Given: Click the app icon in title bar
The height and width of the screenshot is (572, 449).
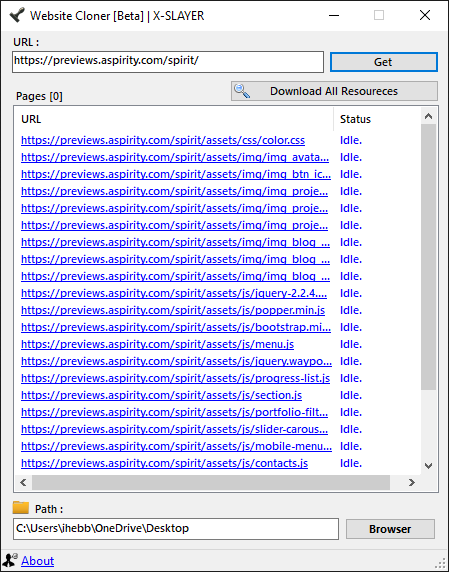Looking at the screenshot, I should tap(16, 15).
